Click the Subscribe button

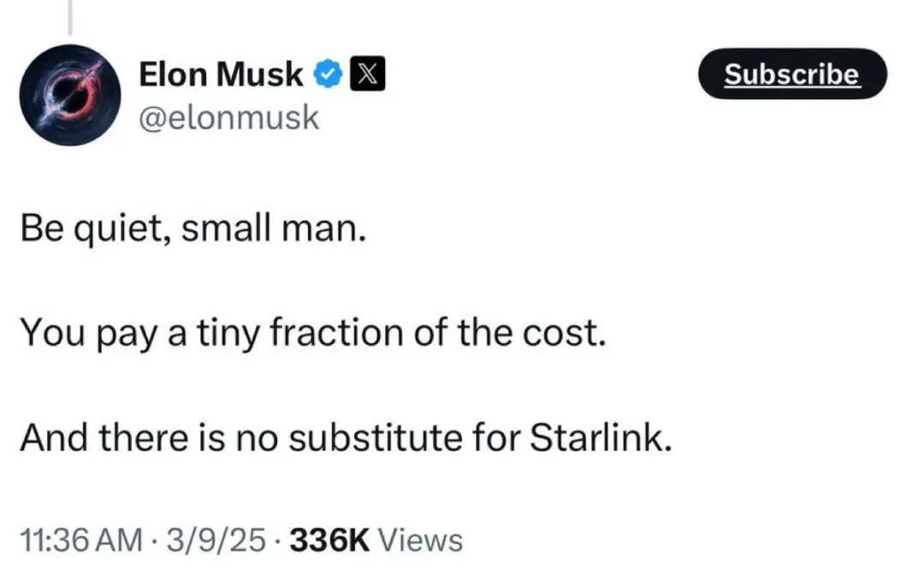(792, 74)
